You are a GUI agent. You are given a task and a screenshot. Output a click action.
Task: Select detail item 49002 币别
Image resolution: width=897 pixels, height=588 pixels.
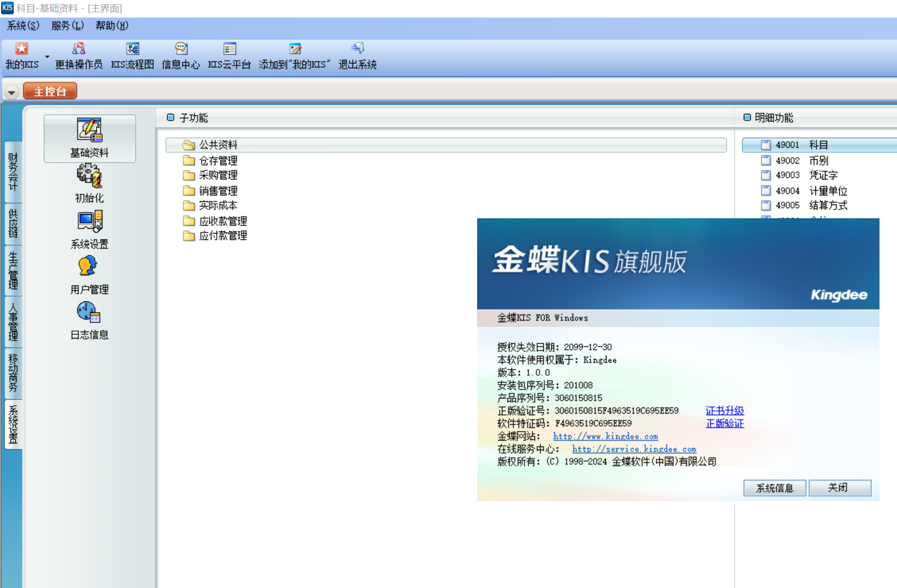pyautogui.click(x=795, y=161)
